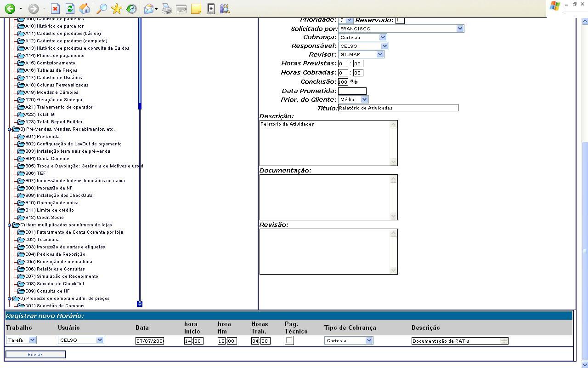Image resolution: width=588 pixels, height=368 pixels.
Task: Open the browsing History
Action: [x=131, y=9]
